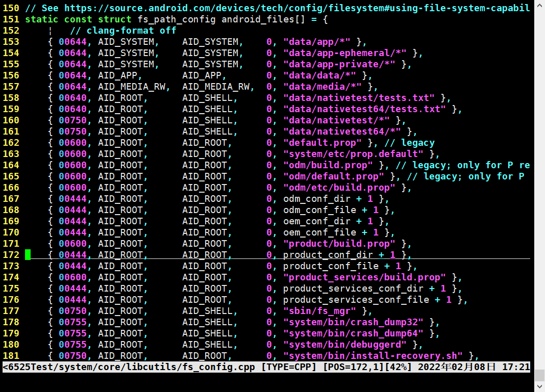This screenshot has width=545, height=392.
Task: Click the "data/app/*" string
Action: (x=317, y=42)
